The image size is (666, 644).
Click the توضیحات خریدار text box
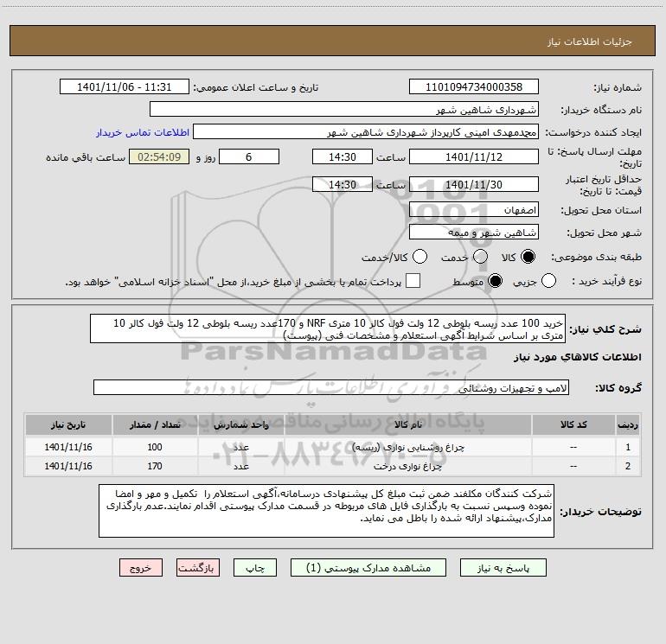click(x=326, y=511)
